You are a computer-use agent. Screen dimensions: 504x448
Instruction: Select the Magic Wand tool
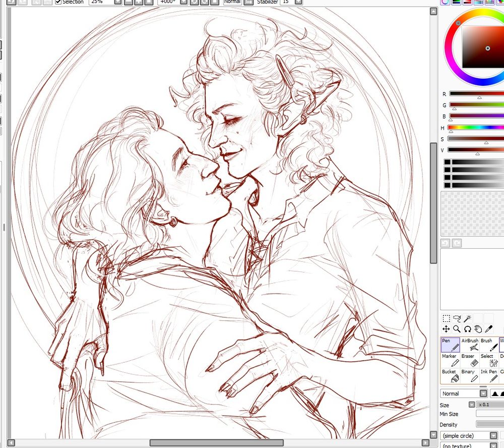[x=467, y=318]
